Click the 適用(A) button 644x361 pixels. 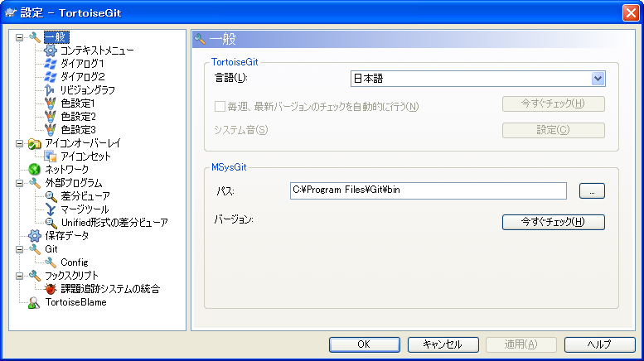coord(521,344)
